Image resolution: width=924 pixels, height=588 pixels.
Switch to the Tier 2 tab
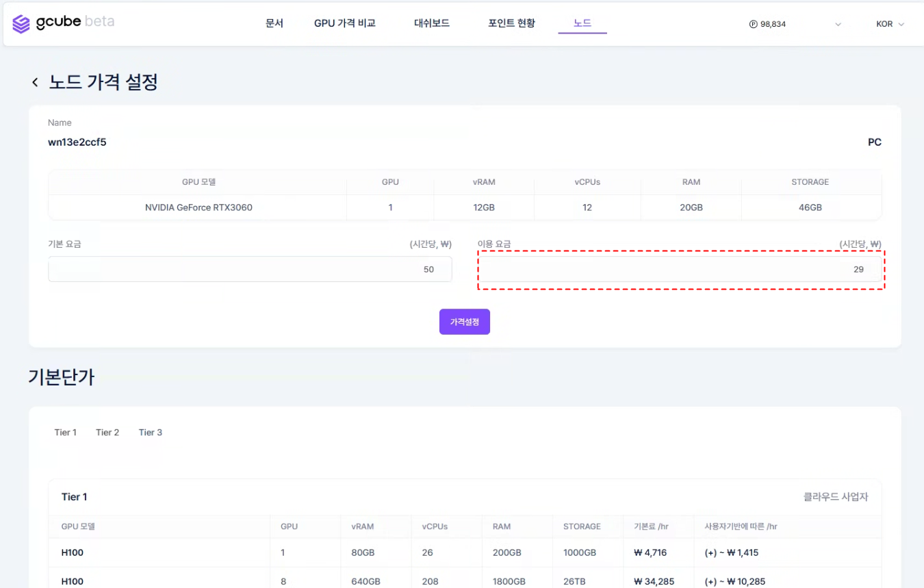(x=107, y=433)
